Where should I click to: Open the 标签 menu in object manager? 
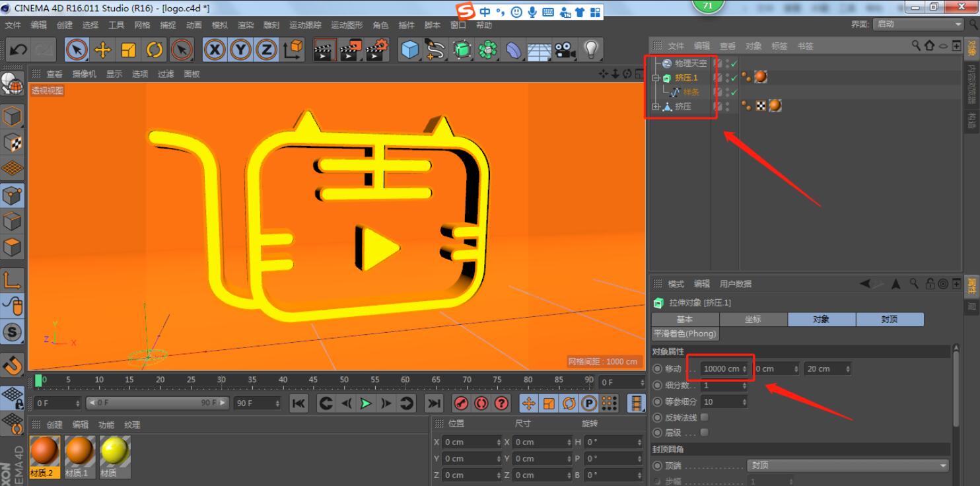tap(779, 46)
